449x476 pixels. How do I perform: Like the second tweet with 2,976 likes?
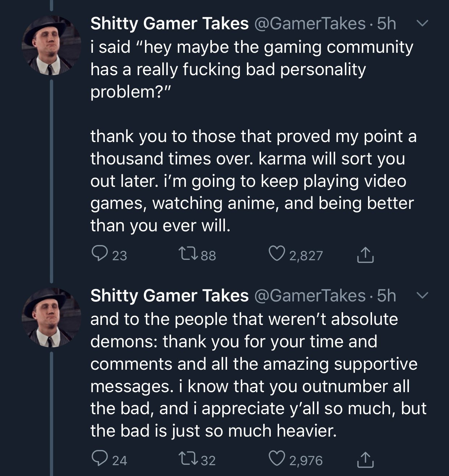(276, 459)
